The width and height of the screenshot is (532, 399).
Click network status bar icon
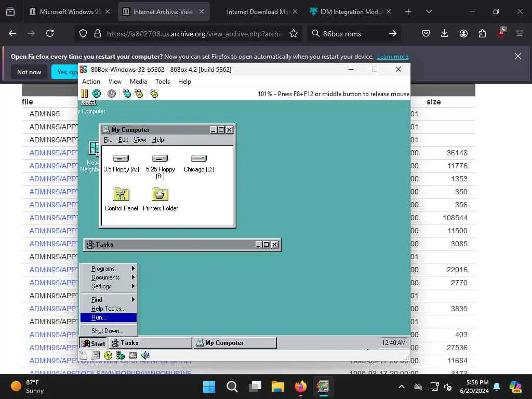(x=121, y=355)
